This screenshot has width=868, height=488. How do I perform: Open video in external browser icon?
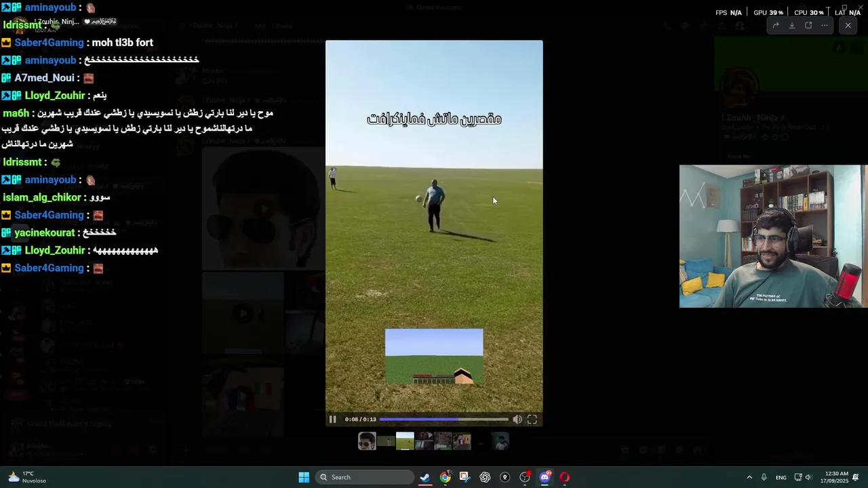(x=808, y=25)
